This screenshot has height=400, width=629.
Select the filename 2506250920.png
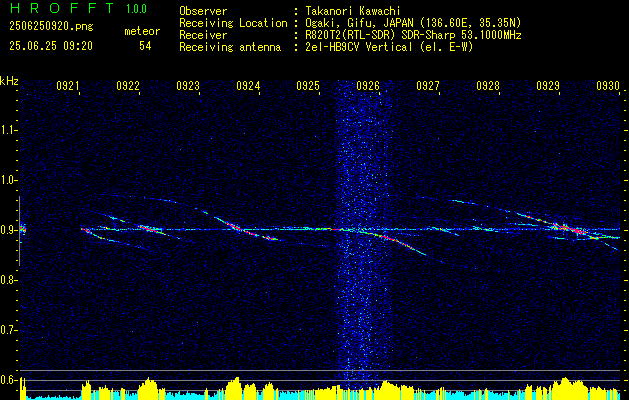tap(51, 27)
